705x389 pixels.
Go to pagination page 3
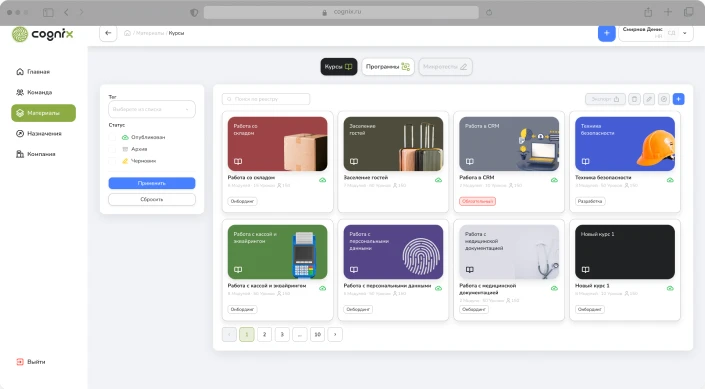[282, 334]
